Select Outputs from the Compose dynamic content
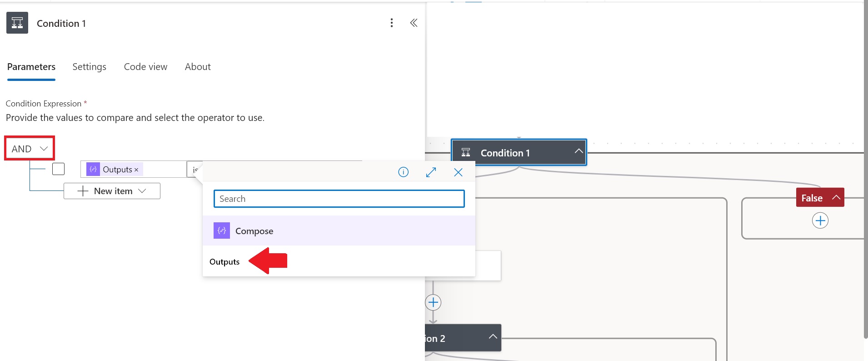 pos(224,262)
